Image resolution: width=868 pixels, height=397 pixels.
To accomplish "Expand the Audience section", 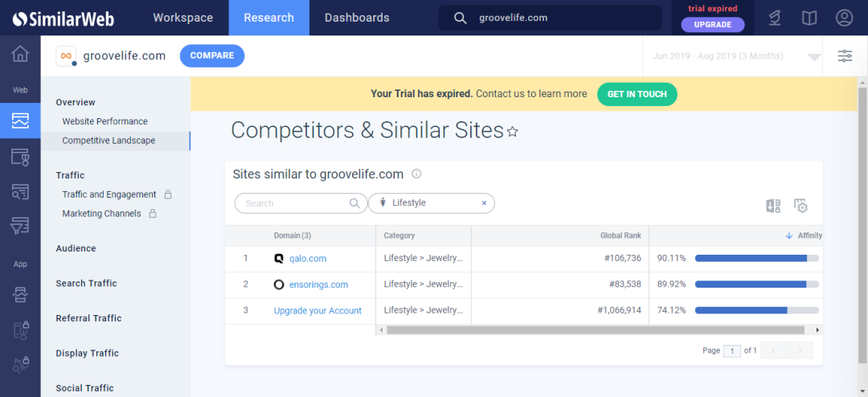I will click(76, 248).
